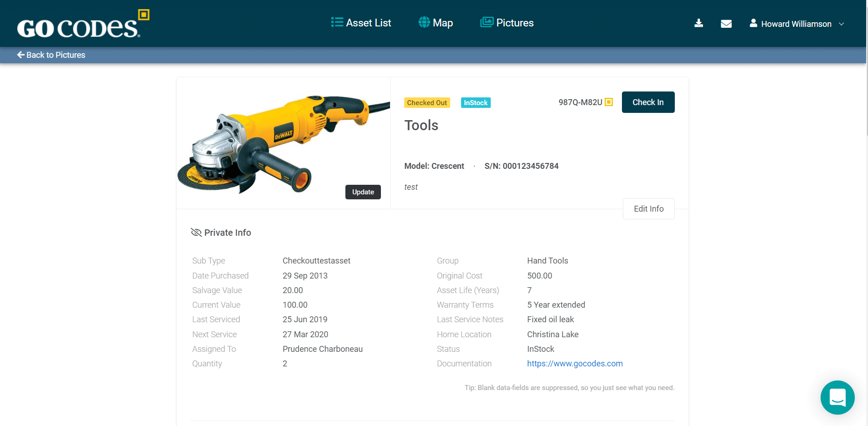This screenshot has height=426, width=868.
Task: Click the GoCodes logo
Action: pos(83,24)
